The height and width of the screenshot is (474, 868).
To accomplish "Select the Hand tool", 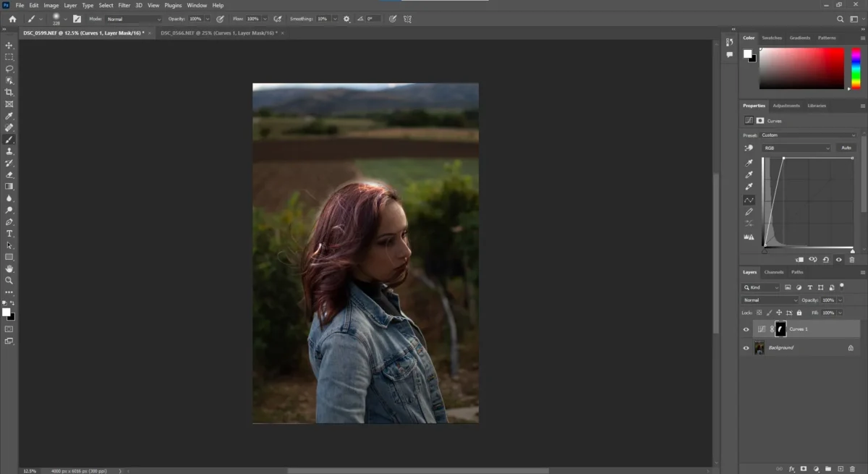I will [x=9, y=268].
